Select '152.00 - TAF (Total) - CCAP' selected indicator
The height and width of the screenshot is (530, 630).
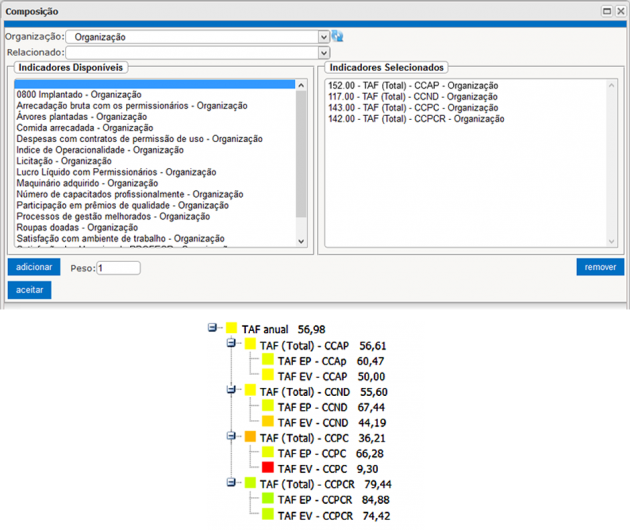click(412, 86)
